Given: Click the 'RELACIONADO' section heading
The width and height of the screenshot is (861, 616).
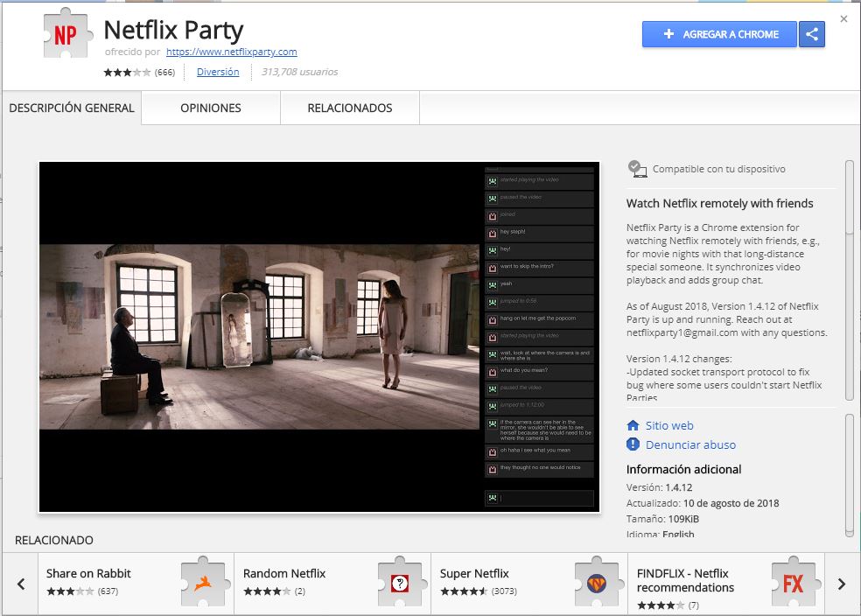Looking at the screenshot, I should coord(54,540).
